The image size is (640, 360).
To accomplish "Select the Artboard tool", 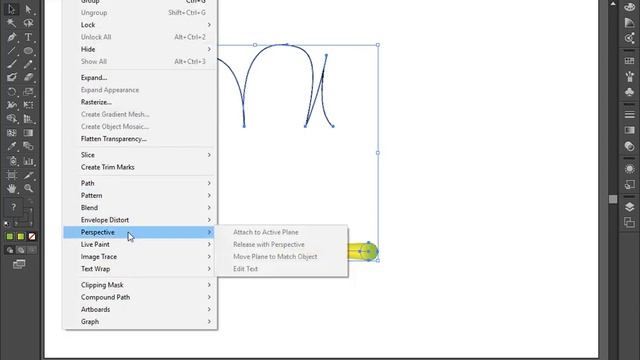I will coord(11,176).
